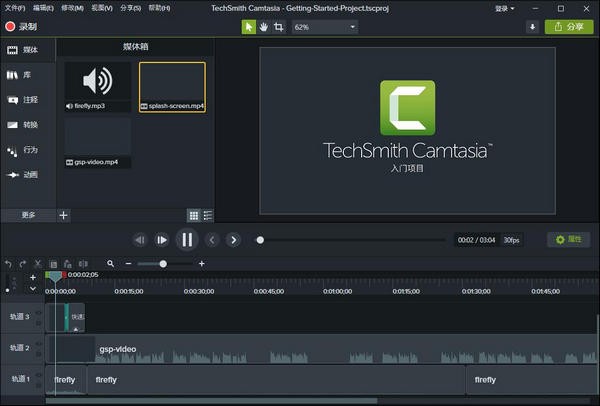
Task: Select the gsp-video clip on 轨道 2
Action: pyautogui.click(x=321, y=349)
